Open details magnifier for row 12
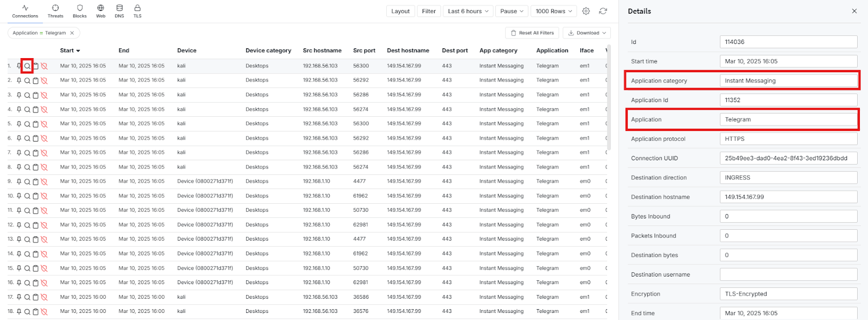This screenshot has height=320, width=868. coord(27,225)
